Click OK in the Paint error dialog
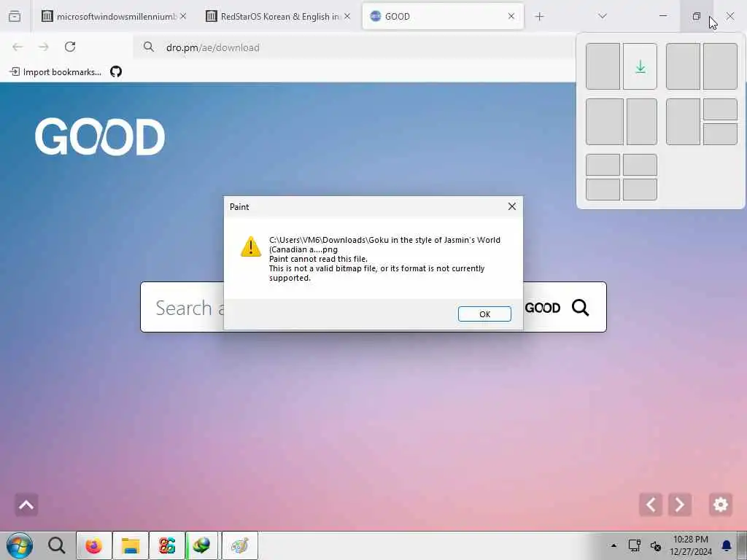747x560 pixels. point(484,314)
